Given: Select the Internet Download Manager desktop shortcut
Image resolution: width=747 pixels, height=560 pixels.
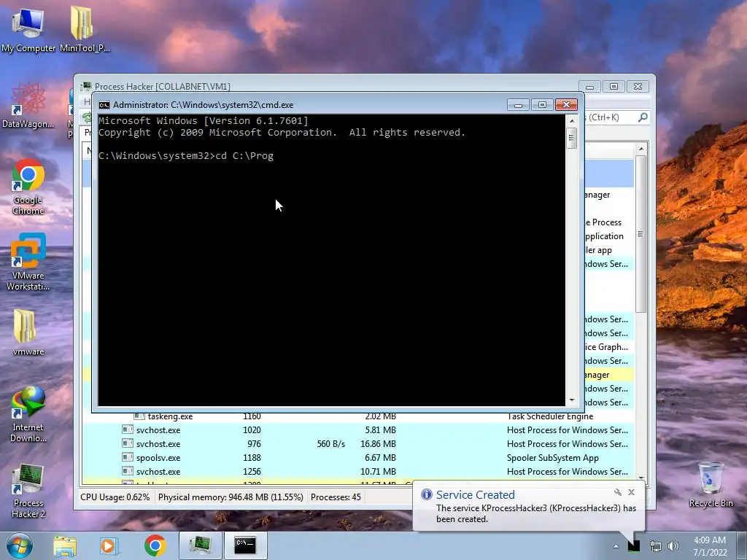Looking at the screenshot, I should tap(28, 414).
